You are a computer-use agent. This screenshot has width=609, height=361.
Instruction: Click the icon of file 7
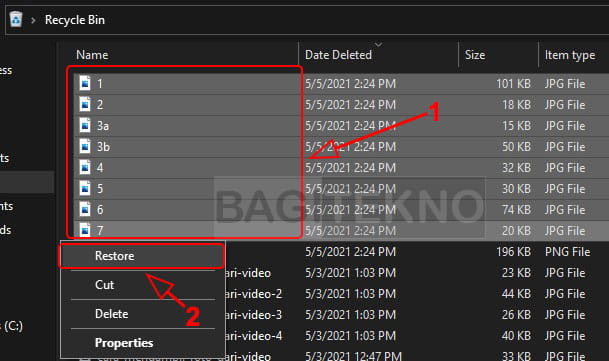(x=85, y=230)
